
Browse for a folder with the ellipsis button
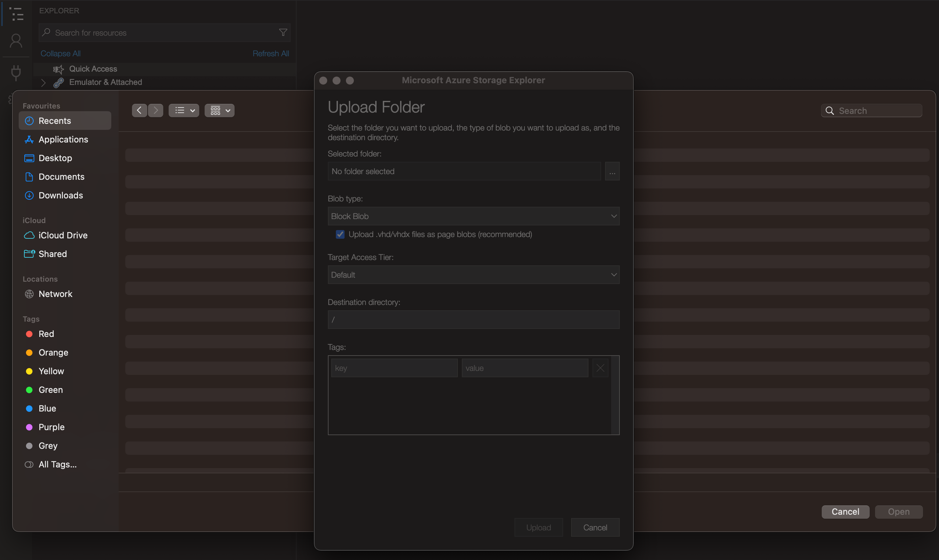pos(612,171)
